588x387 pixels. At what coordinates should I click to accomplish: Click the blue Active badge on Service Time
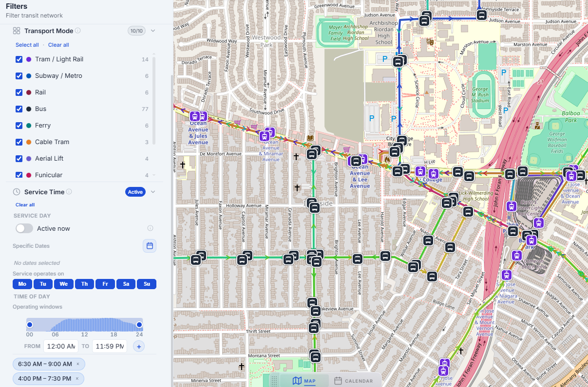[x=135, y=192]
